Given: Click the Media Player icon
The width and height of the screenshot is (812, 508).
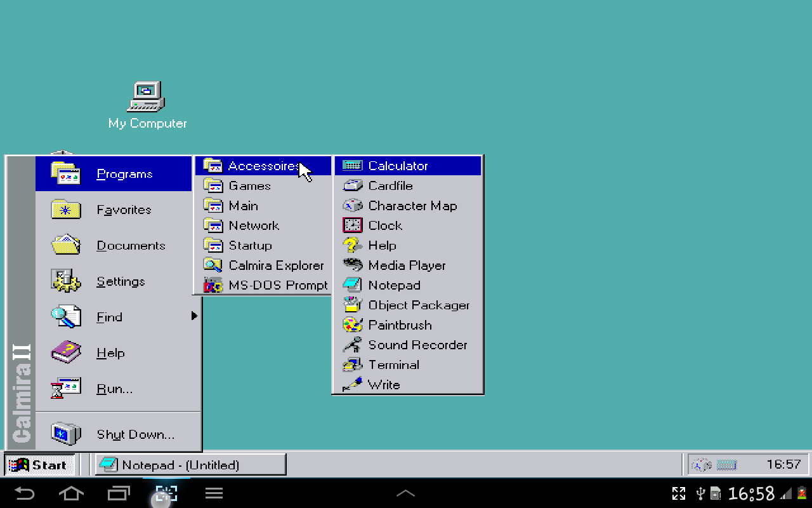Looking at the screenshot, I should pos(352,265).
